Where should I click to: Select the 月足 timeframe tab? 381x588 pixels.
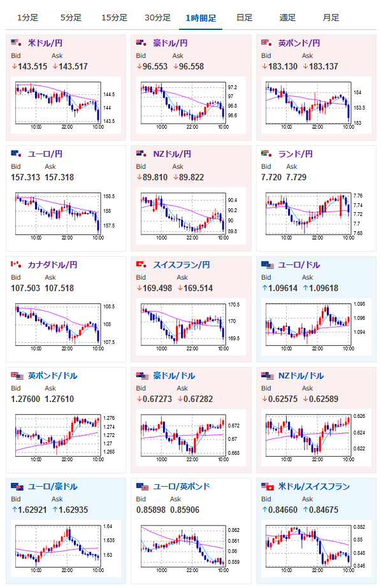(x=331, y=18)
